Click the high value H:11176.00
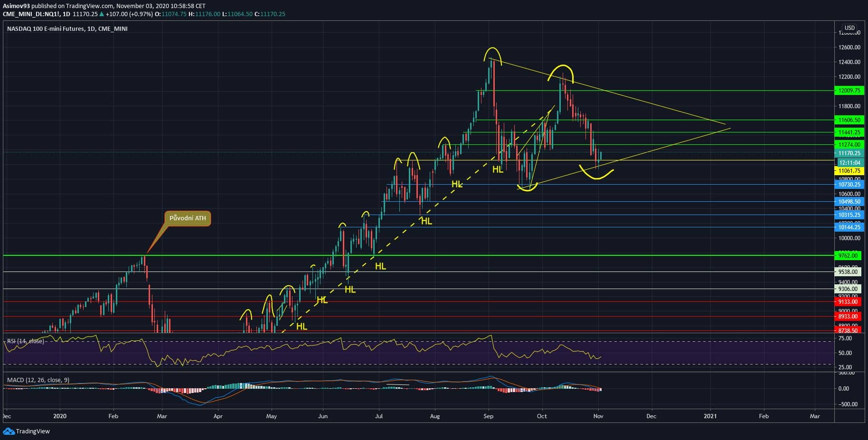The width and height of the screenshot is (868, 440). pos(205,14)
